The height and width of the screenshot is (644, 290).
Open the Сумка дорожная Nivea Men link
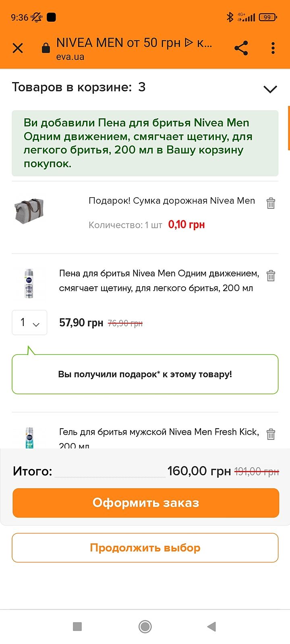(x=172, y=201)
